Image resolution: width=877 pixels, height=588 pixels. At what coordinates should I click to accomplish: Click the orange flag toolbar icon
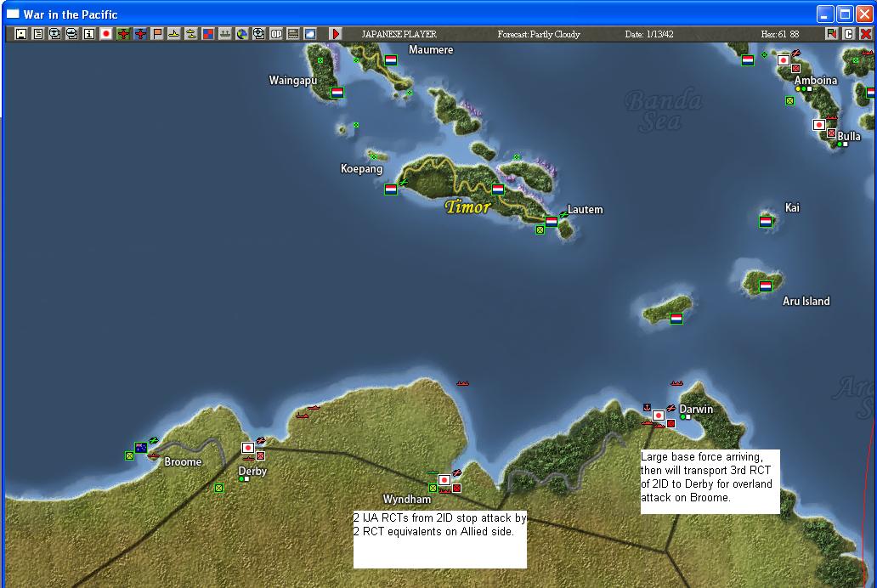[157, 34]
